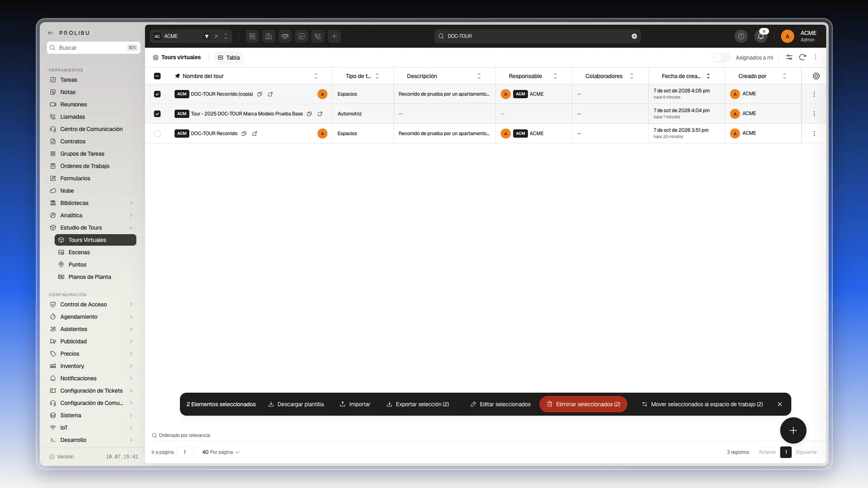Viewport: 868px width, 488px height.
Task: Open the table column settings gear
Action: point(816,76)
